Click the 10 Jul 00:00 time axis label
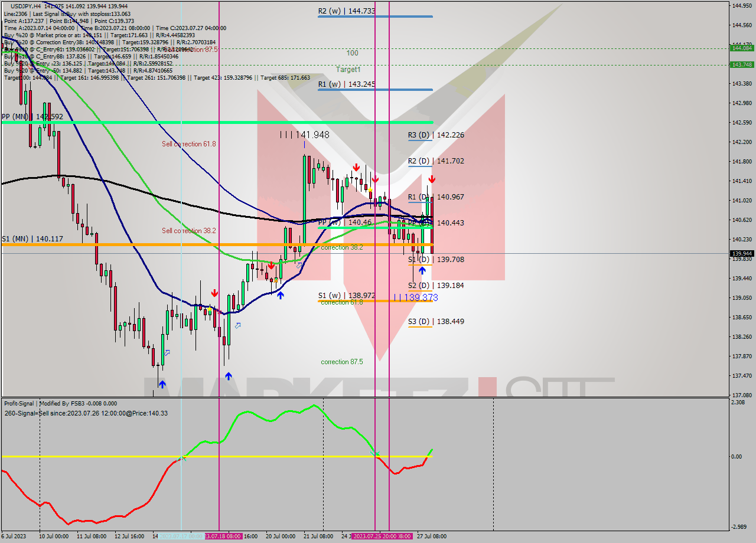The image size is (756, 543). pyautogui.click(x=54, y=537)
